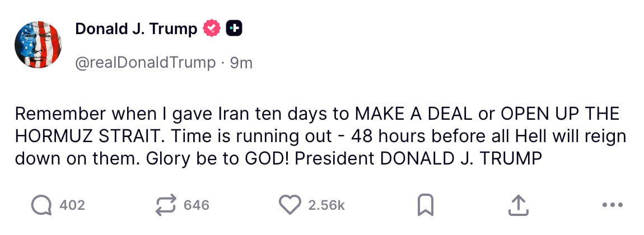Viewport: 644px width, 235px height.
Task: Like the post with heart icon
Action: pyautogui.click(x=290, y=205)
